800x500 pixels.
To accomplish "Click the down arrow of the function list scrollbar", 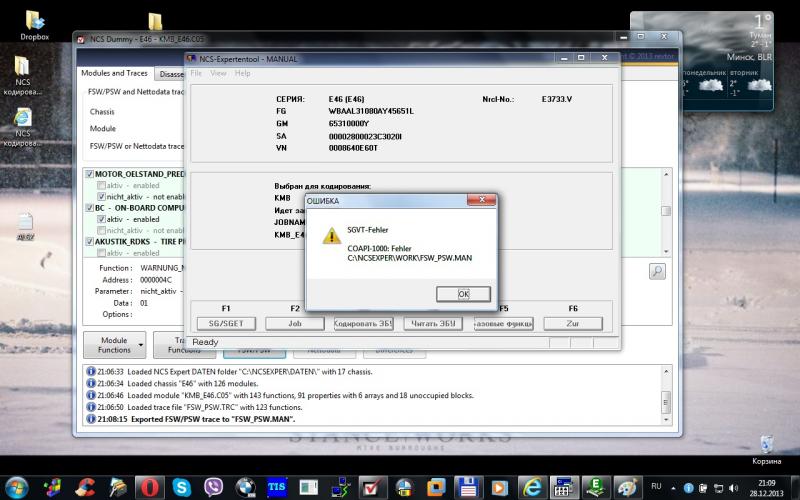I will [666, 252].
